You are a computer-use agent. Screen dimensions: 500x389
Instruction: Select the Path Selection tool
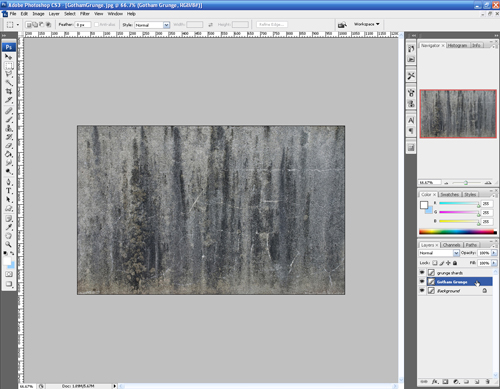[9, 200]
